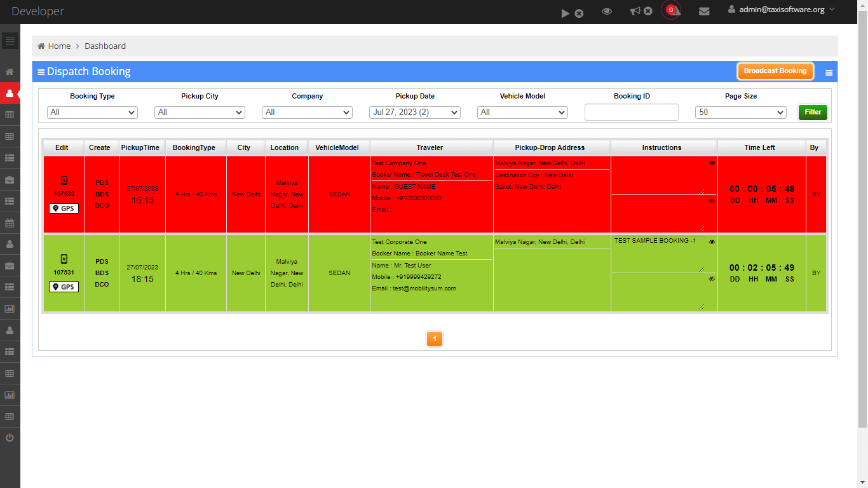Click the play icon in top bar
Image resolution: width=868 pixels, height=488 pixels.
[566, 13]
